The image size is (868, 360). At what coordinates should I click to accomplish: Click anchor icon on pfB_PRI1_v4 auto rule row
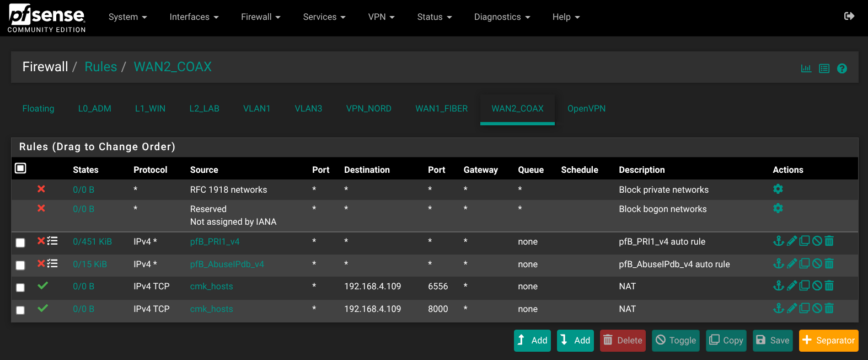coord(778,241)
